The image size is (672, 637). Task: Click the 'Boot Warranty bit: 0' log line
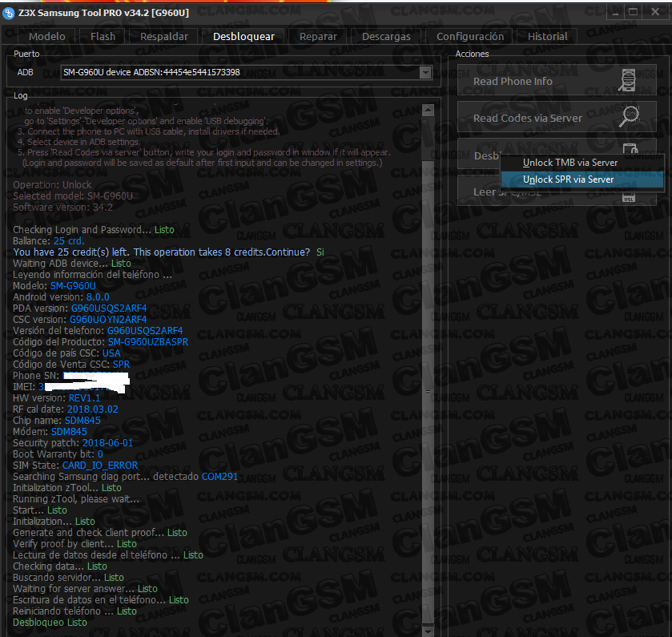point(58,454)
